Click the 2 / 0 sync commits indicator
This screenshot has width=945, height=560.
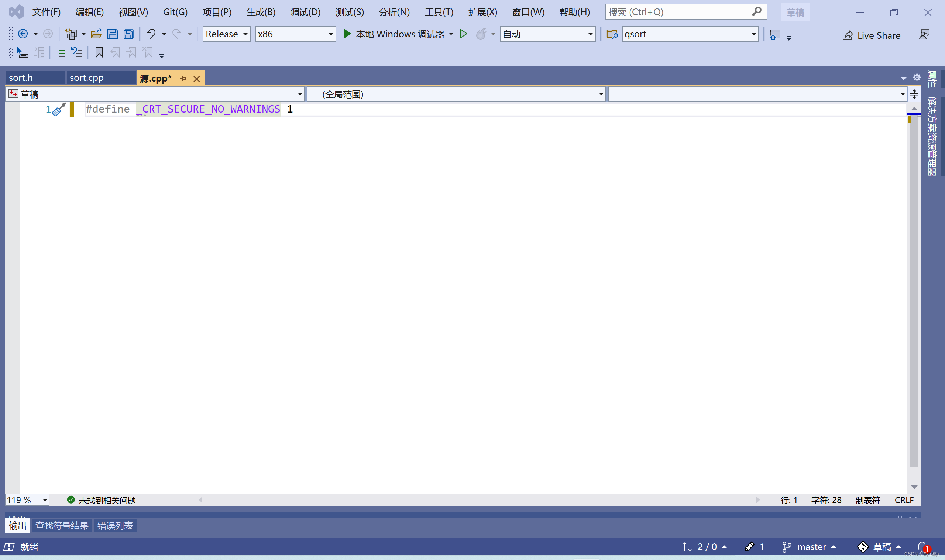point(704,546)
